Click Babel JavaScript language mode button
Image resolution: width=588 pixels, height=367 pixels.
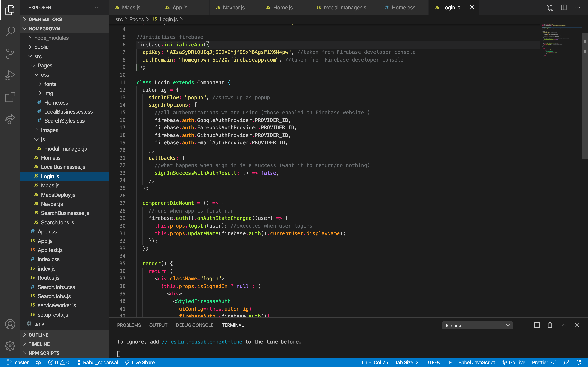point(477,362)
